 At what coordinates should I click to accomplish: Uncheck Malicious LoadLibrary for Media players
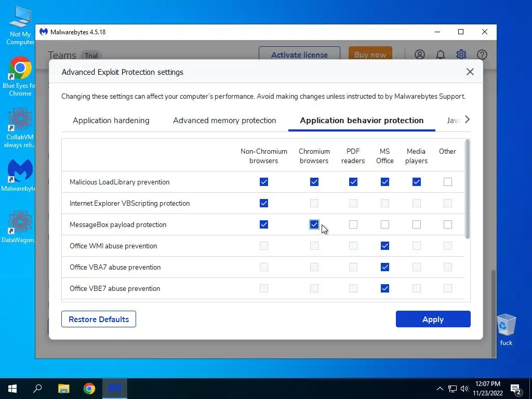[x=416, y=182]
